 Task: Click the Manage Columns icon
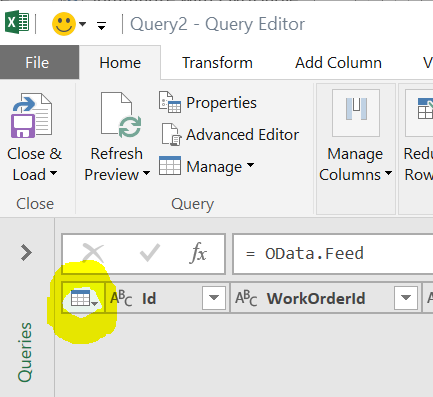(x=356, y=113)
